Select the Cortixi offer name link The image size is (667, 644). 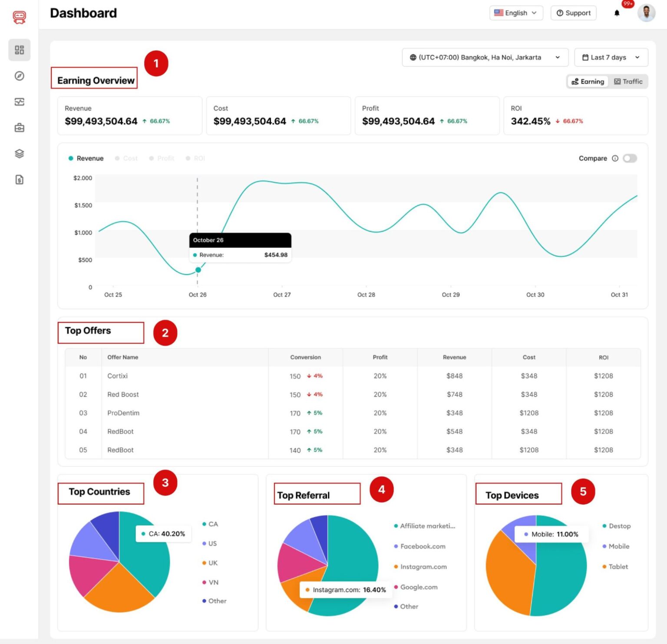click(117, 376)
